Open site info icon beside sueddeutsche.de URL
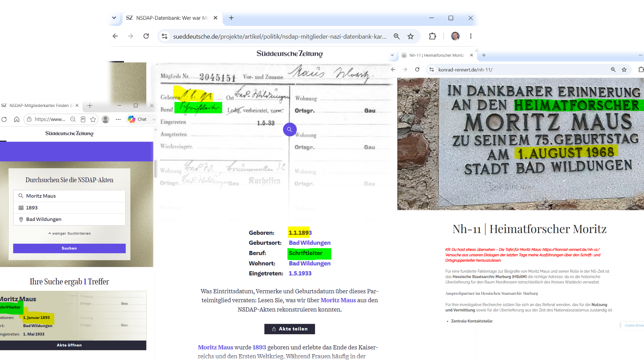The image size is (644, 362). pos(164,36)
